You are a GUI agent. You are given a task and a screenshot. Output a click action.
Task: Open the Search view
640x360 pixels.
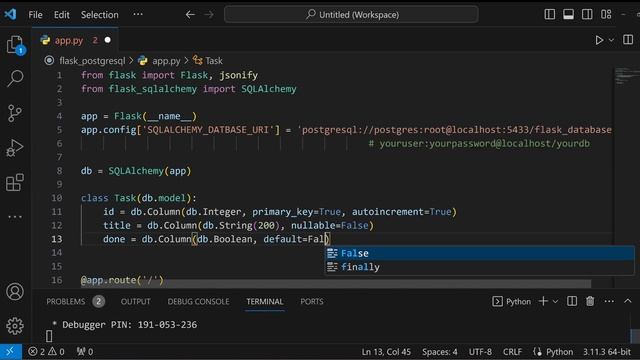pyautogui.click(x=15, y=78)
